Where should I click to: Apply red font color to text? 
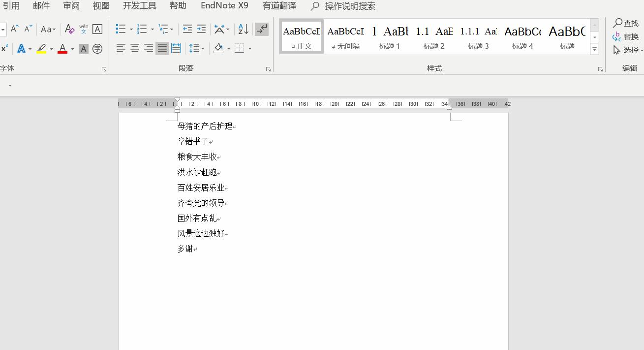click(x=62, y=49)
